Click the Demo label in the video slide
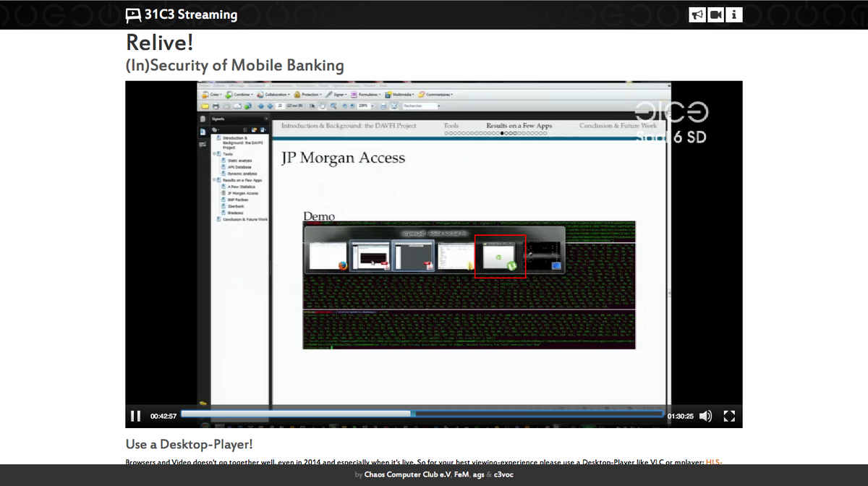This screenshot has height=486, width=868. [319, 216]
